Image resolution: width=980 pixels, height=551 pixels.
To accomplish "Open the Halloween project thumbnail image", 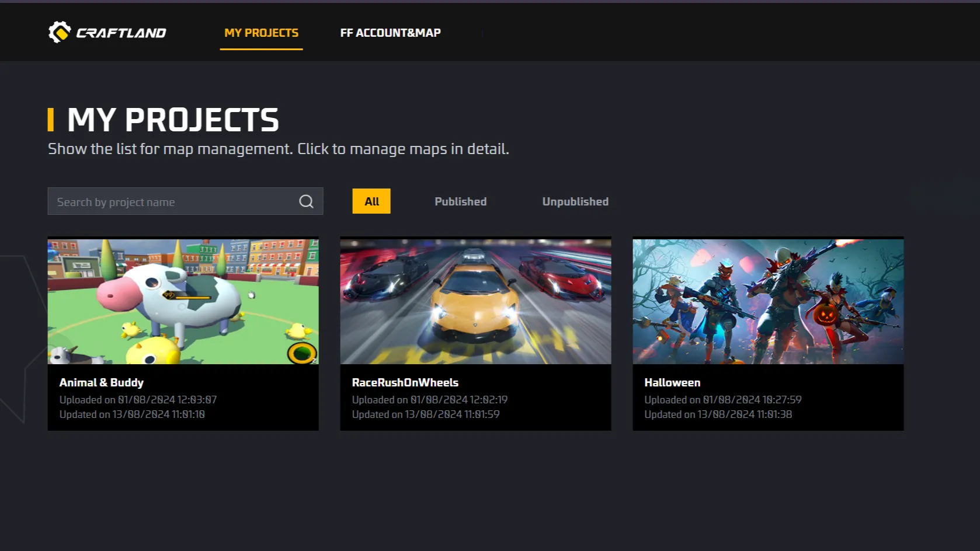I will [768, 301].
